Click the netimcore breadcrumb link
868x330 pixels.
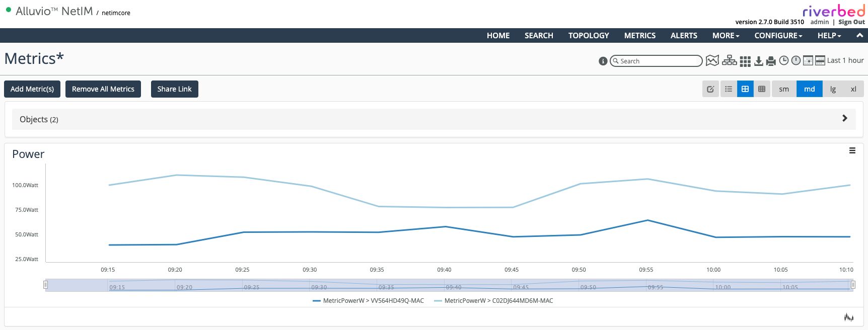(116, 13)
